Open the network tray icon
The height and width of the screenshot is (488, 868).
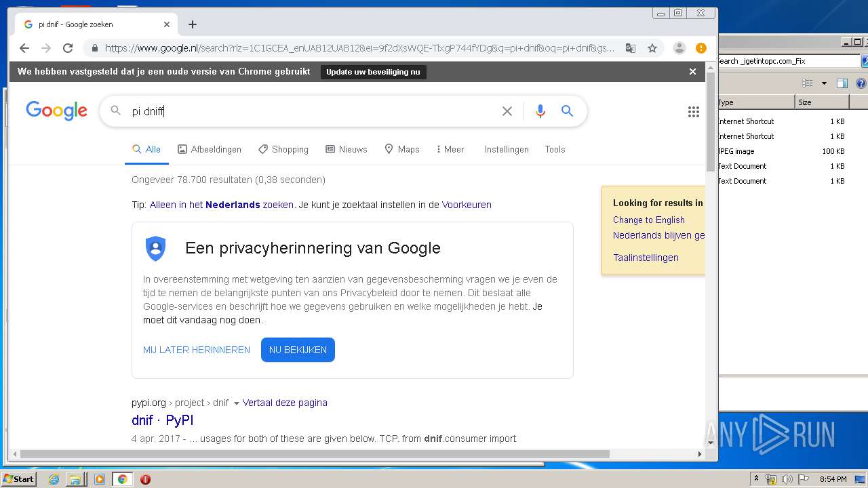click(x=771, y=479)
